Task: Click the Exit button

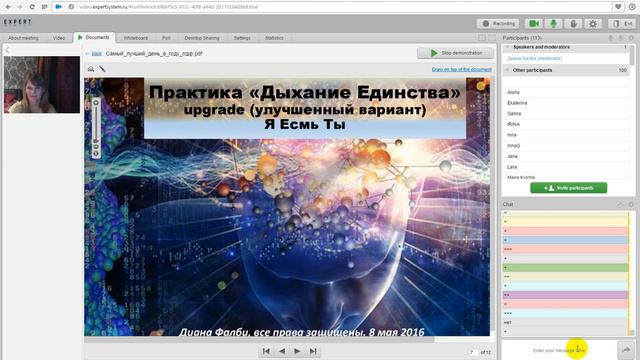Action: tap(623, 24)
